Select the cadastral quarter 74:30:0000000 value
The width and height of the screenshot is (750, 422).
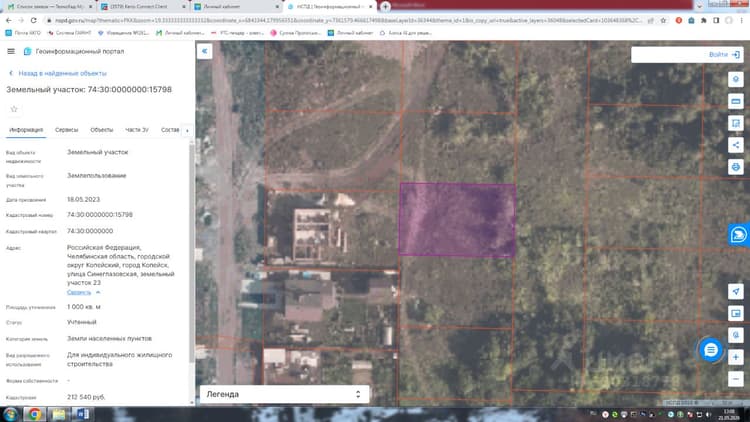[90, 231]
